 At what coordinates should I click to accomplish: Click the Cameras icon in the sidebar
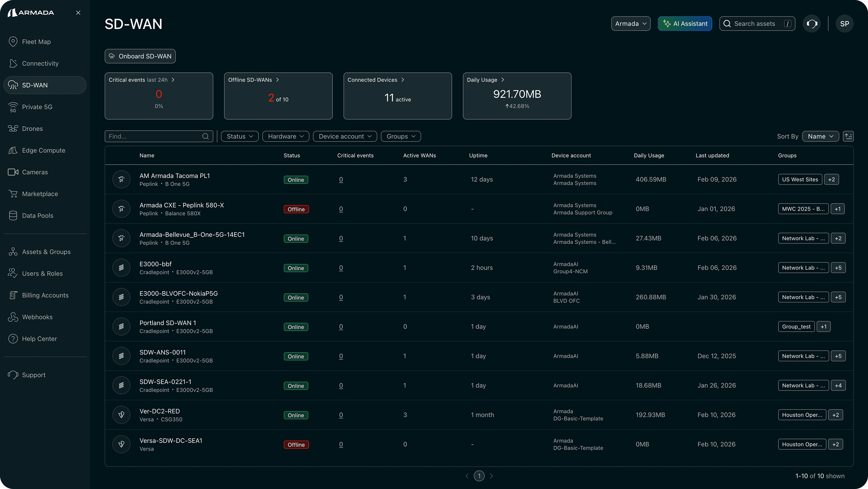click(x=13, y=172)
